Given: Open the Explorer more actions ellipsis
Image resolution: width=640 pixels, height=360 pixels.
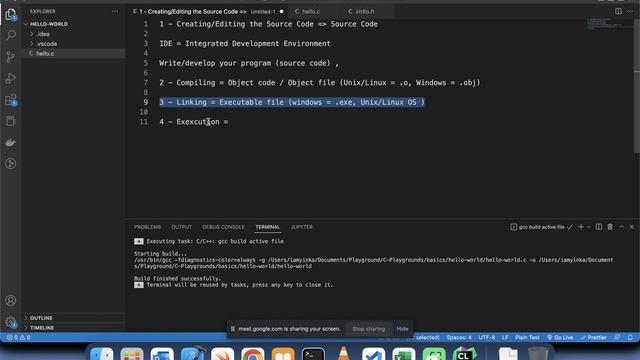Looking at the screenshot, I should tap(116, 11).
